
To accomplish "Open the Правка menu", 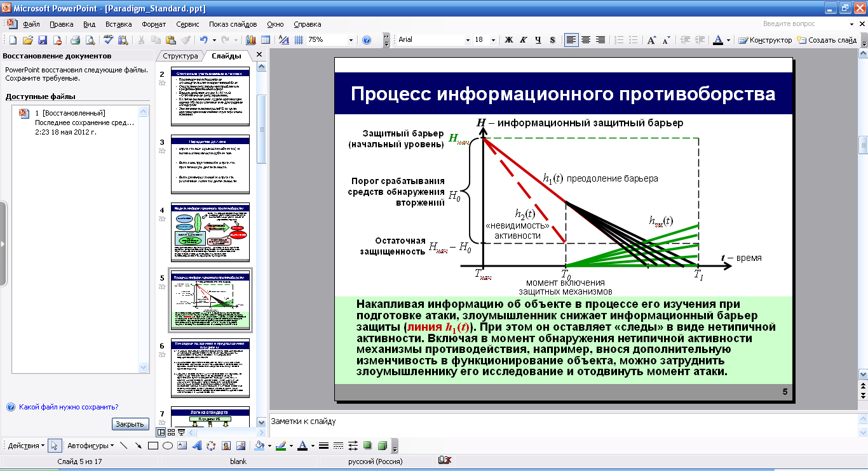I will tap(61, 24).
